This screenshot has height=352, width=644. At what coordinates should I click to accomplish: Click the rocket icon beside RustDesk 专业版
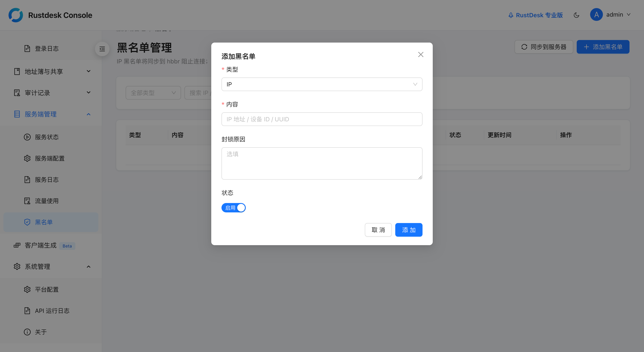coord(511,15)
